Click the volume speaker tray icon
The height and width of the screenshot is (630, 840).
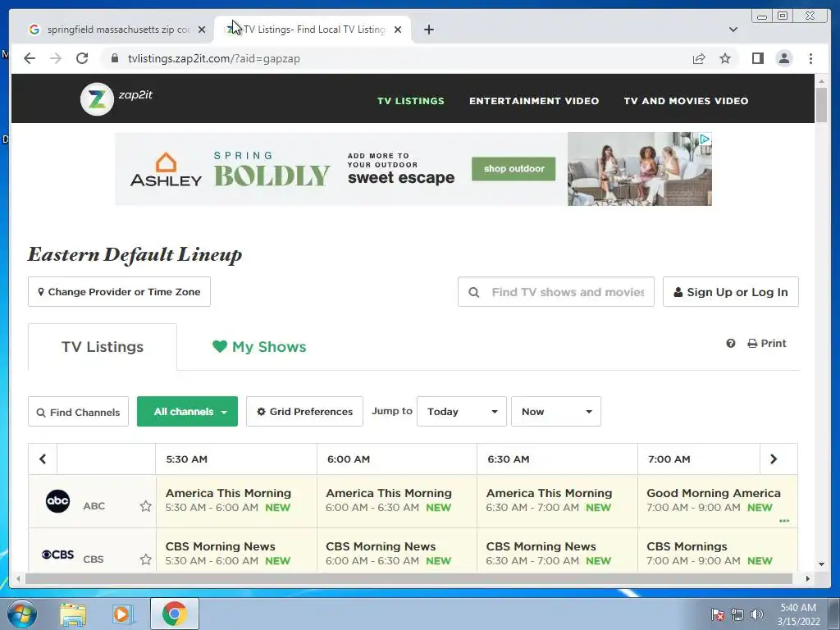(x=756, y=614)
